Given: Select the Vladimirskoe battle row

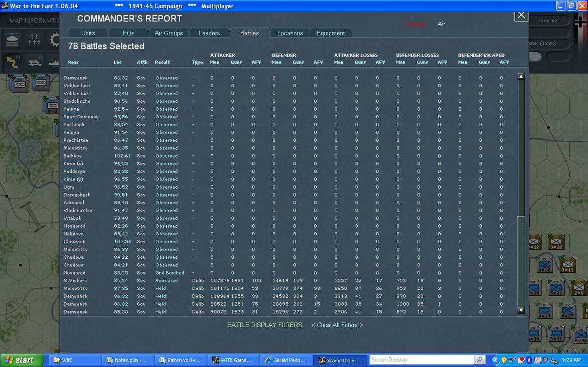Looking at the screenshot, I should (288, 210).
